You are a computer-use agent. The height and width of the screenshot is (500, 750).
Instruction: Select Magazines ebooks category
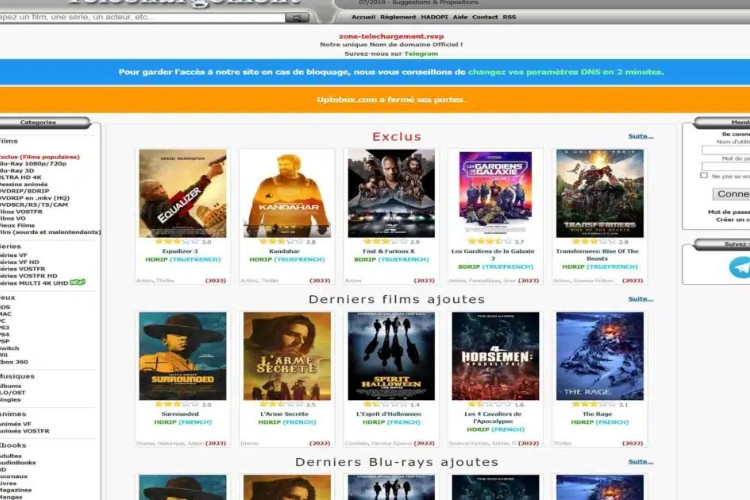(16, 490)
